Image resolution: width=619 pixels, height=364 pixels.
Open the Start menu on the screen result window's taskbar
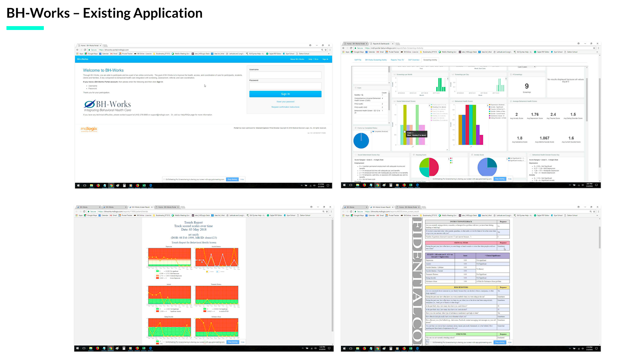coord(344,349)
